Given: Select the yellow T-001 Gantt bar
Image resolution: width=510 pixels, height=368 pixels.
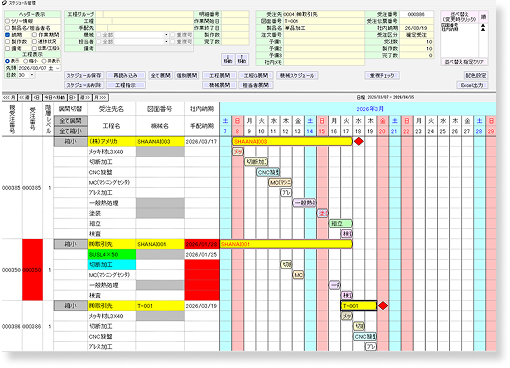Looking at the screenshot, I should [x=359, y=306].
